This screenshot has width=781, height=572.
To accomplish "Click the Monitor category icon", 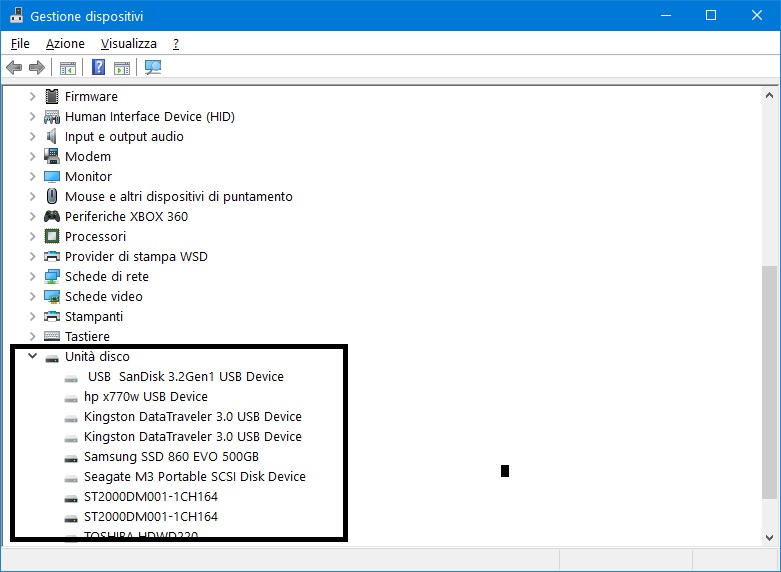I will tap(52, 176).
